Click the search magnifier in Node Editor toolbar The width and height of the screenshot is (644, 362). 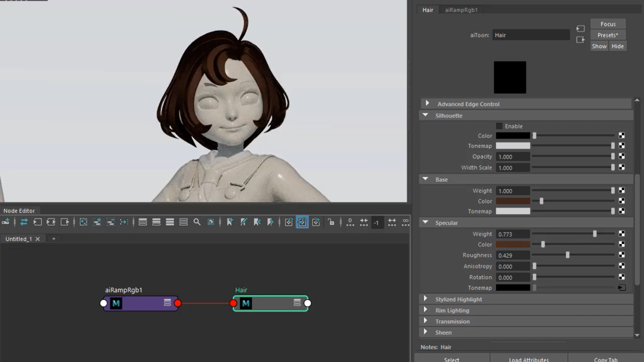[x=197, y=222]
